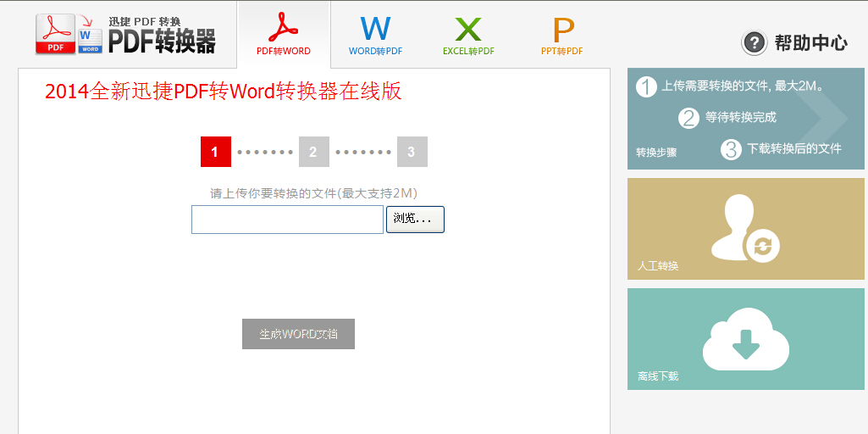Click the gray step 2 box
This screenshot has height=434, width=868.
tap(314, 152)
